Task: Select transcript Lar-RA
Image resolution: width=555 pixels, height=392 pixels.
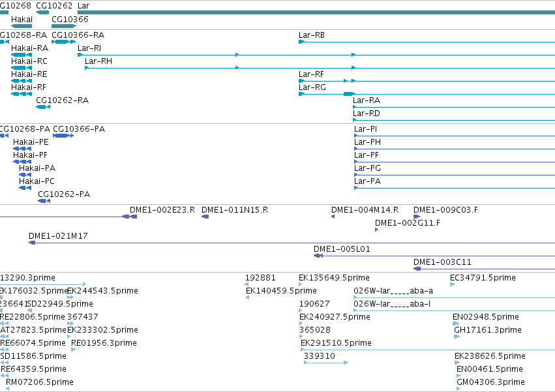Action: pyautogui.click(x=367, y=100)
